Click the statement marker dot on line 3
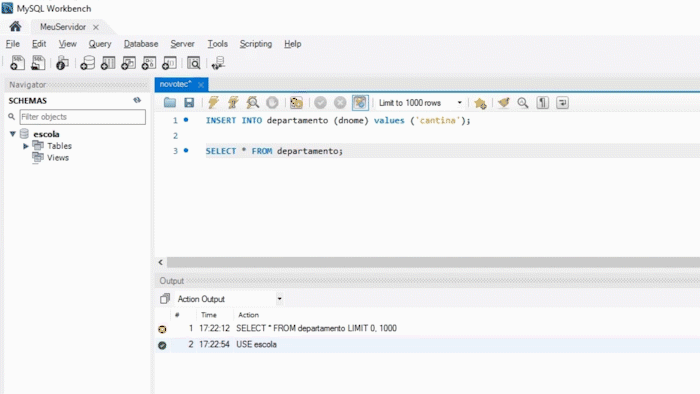The height and width of the screenshot is (394, 700). tap(186, 150)
